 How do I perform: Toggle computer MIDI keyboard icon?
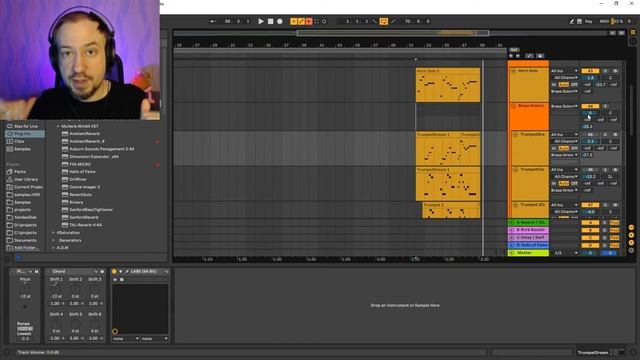pyautogui.click(x=579, y=21)
